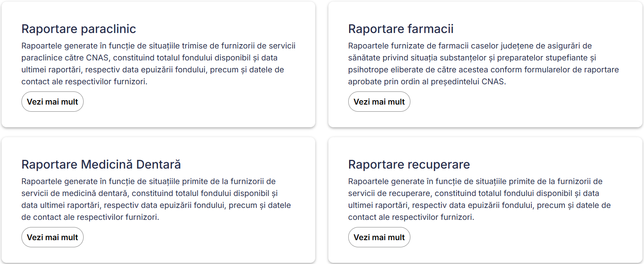Click blank space beside paraclinic Vezi mai mult button
The image size is (644, 264).
[x=191, y=102]
